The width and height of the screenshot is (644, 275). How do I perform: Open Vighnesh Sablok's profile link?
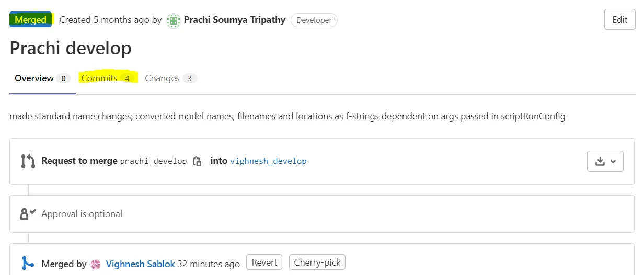coord(140,264)
